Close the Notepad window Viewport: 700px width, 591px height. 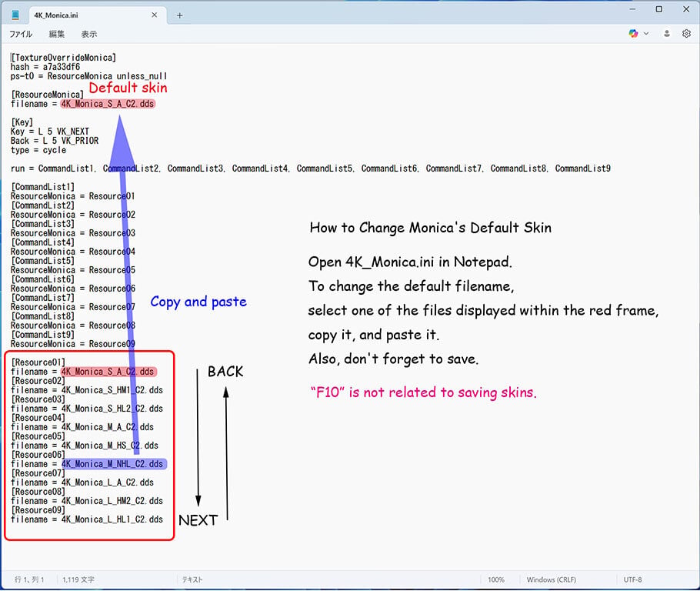[686, 9]
